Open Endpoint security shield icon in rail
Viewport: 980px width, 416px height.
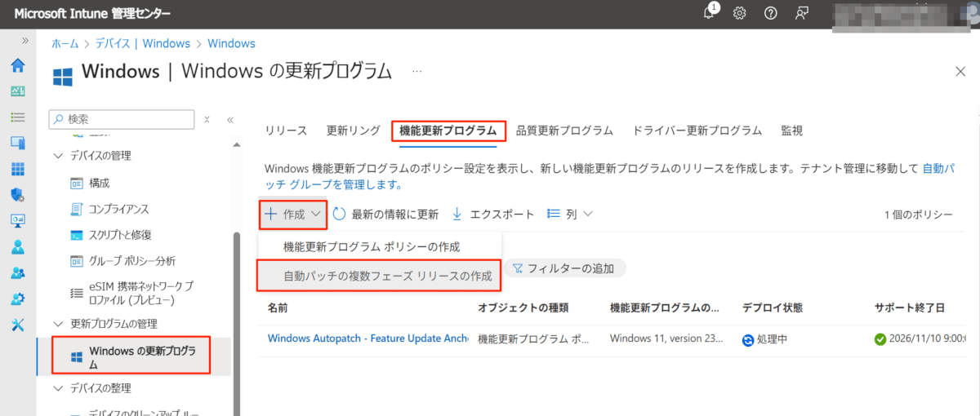17,195
